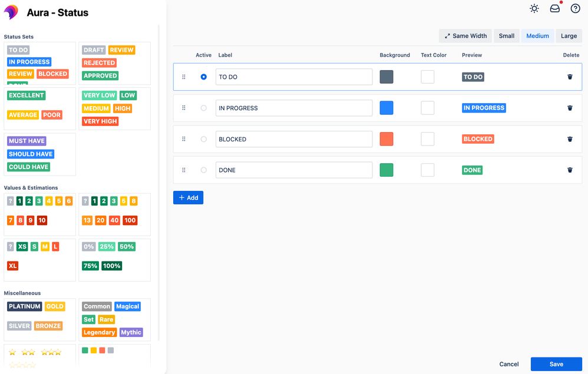Screen dimensions: 588x374
Task: Open the IN PROGRESS blue background swatch
Action: pyautogui.click(x=387, y=108)
